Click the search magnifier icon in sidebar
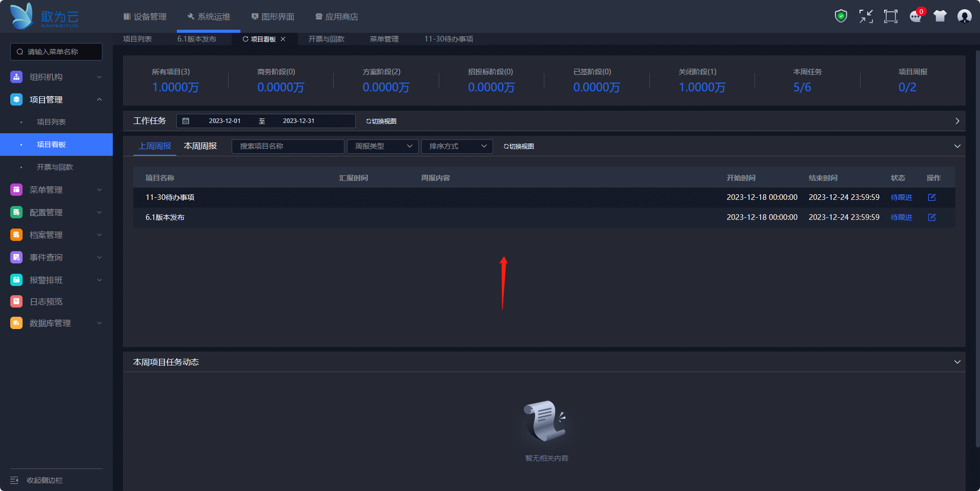 (x=20, y=52)
